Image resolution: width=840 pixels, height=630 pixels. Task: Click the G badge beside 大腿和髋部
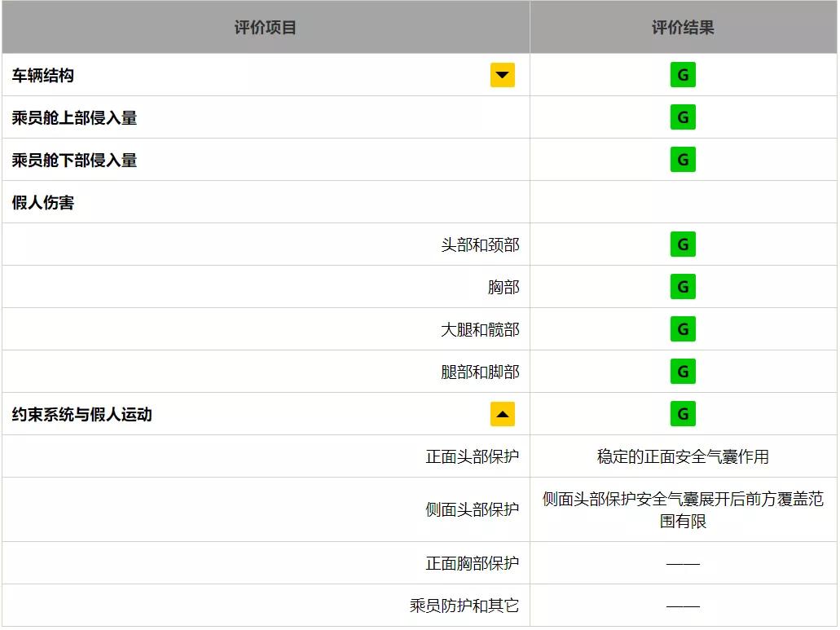coord(683,329)
